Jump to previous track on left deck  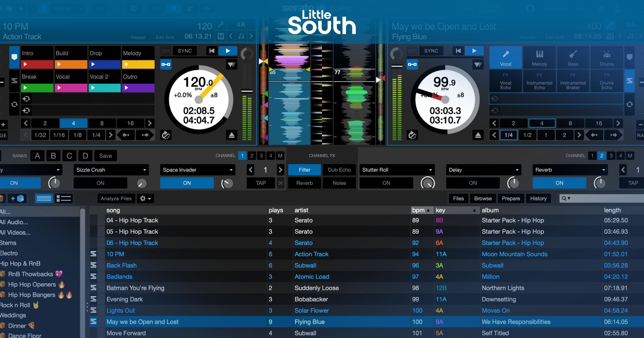pyautogui.click(x=212, y=51)
